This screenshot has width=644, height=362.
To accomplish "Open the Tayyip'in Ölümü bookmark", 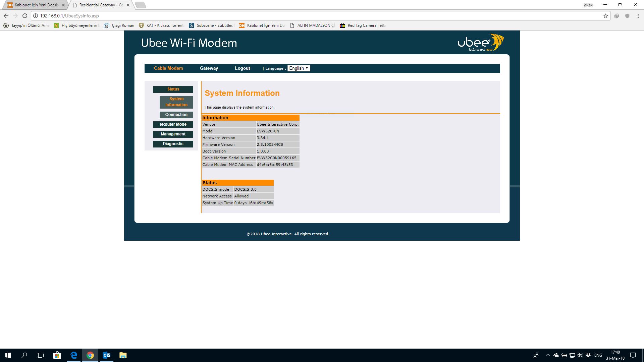I will pos(26,25).
